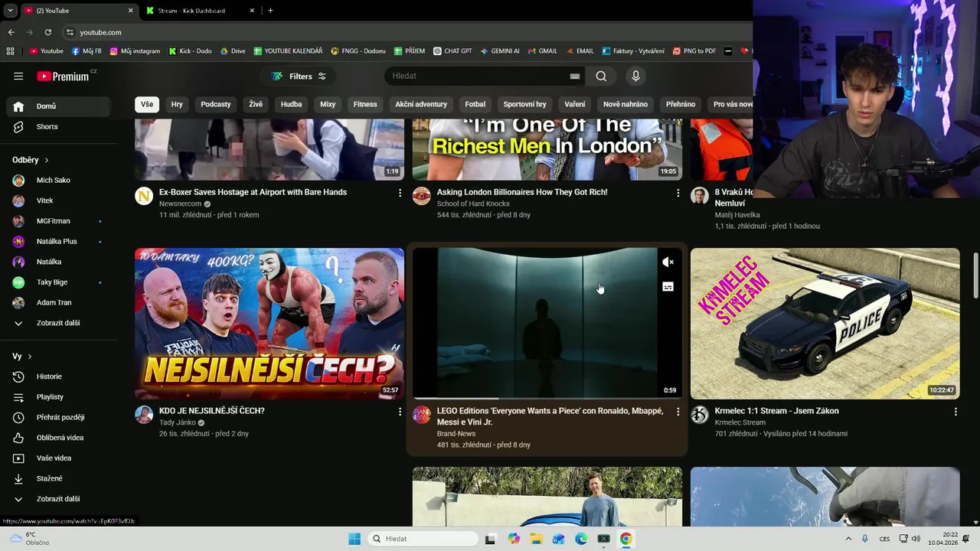The height and width of the screenshot is (551, 980).
Task: Click the Chrome address bar youtube.com
Action: (100, 32)
